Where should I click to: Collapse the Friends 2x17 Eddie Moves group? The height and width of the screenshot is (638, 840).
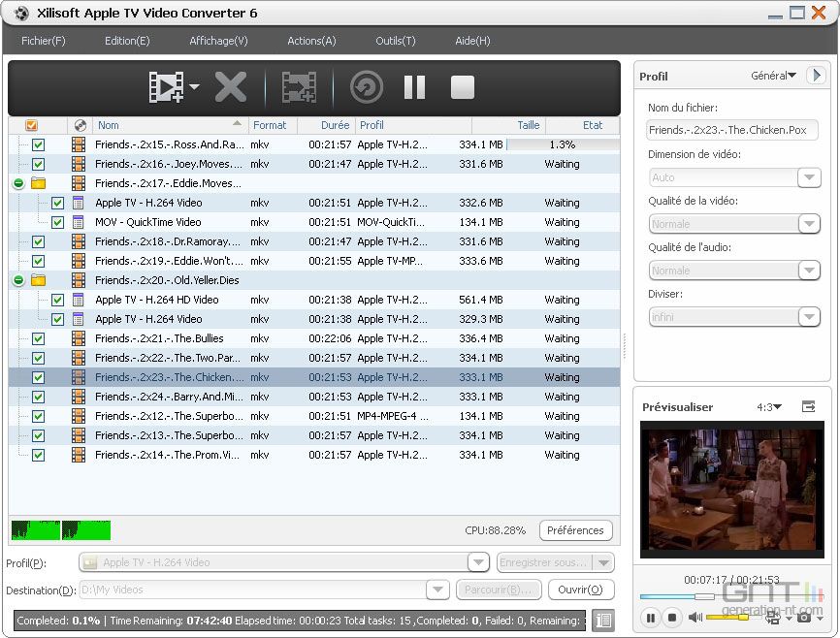17,183
